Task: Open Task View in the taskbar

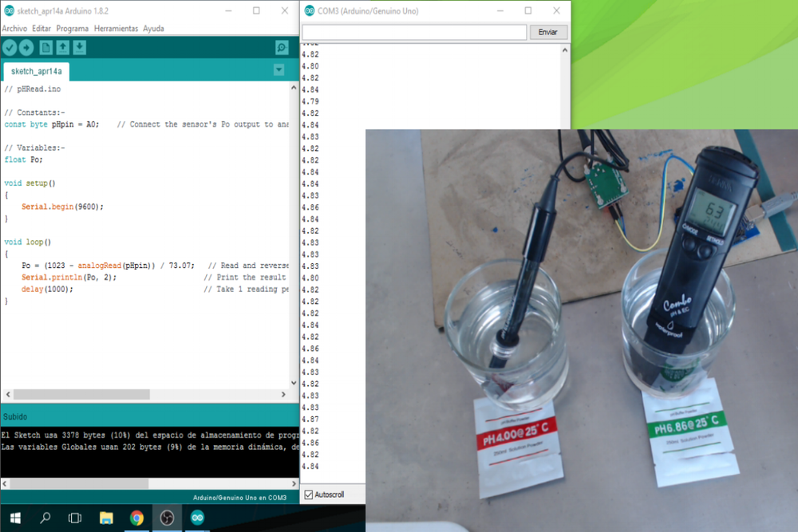Action: coord(74,518)
